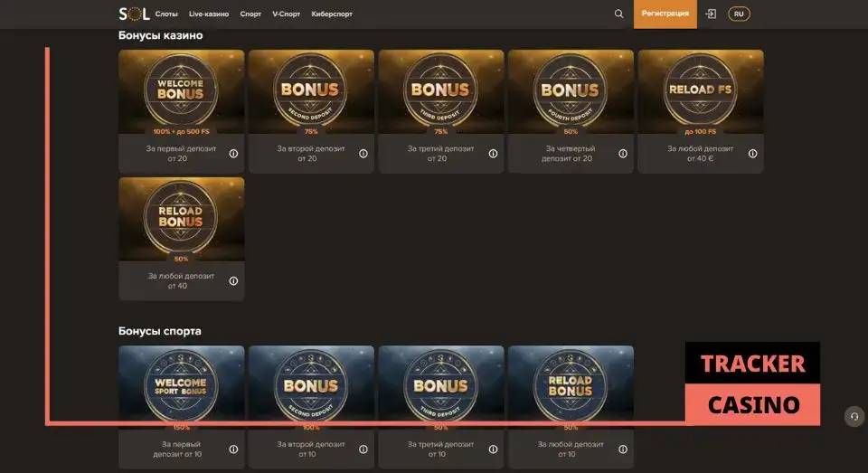The image size is (868, 473).
Task: Open the RU language selector
Action: (739, 14)
